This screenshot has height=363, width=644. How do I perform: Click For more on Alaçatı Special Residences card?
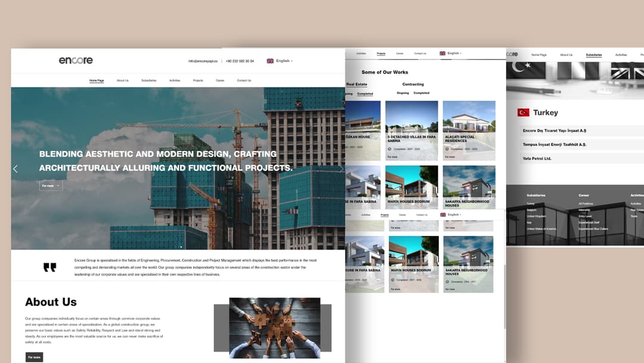click(450, 156)
